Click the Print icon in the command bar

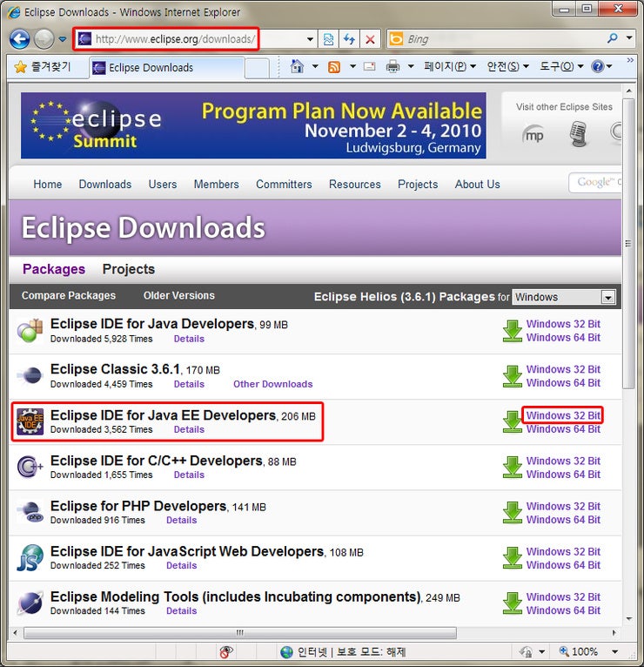click(392, 67)
